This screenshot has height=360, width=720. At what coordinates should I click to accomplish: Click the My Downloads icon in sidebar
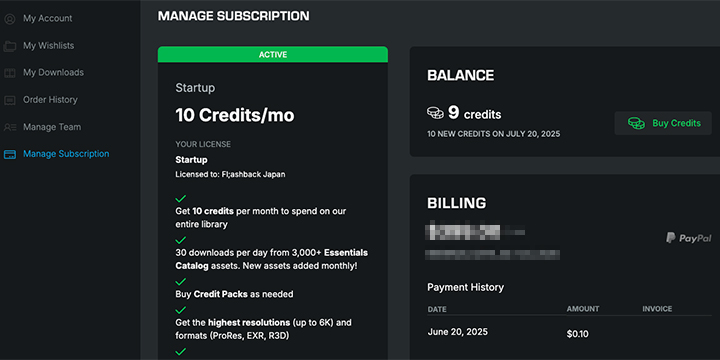10,73
